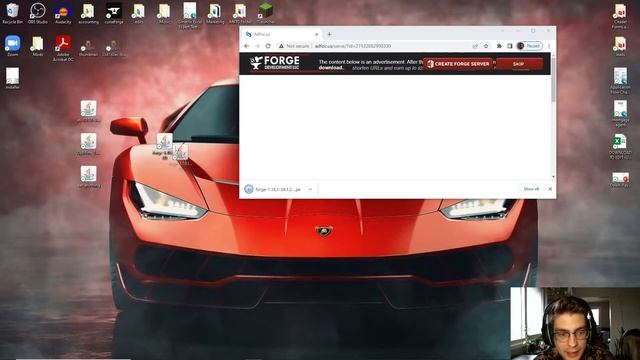Click Show all downloads
This screenshot has height=360, width=640.
(531, 189)
